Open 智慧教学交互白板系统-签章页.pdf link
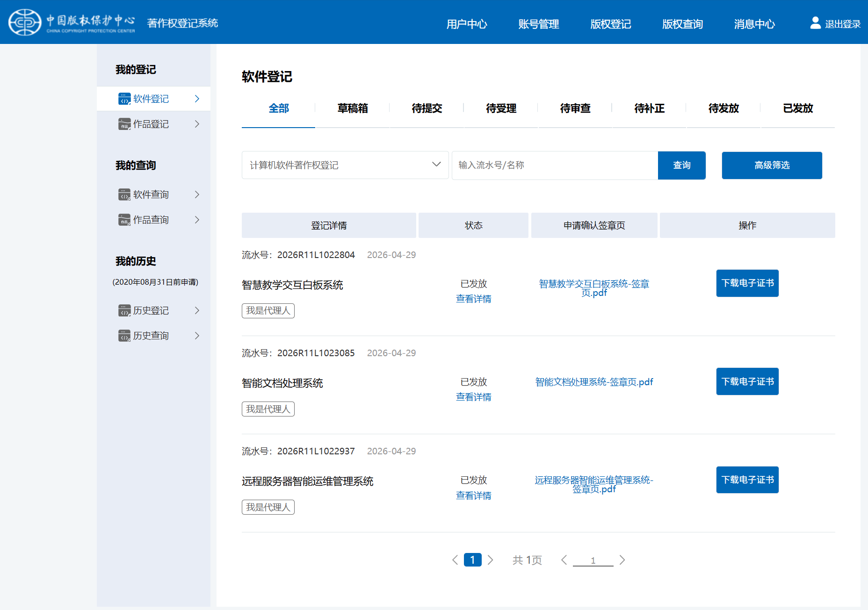868x610 pixels. click(594, 288)
